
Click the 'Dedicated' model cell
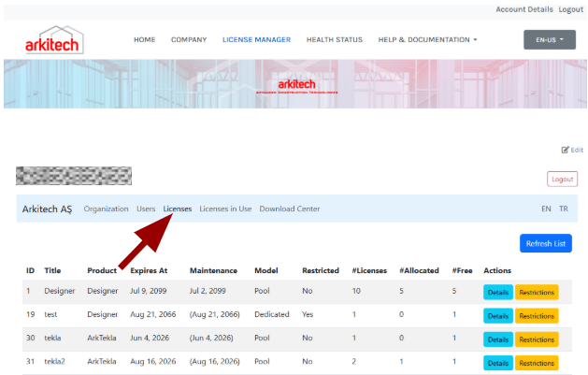pos(272,314)
